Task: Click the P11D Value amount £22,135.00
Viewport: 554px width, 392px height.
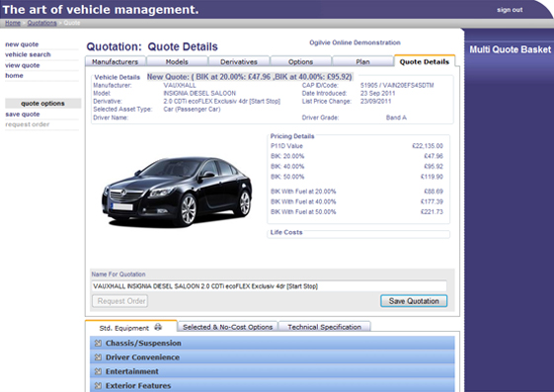Action: tap(428, 146)
